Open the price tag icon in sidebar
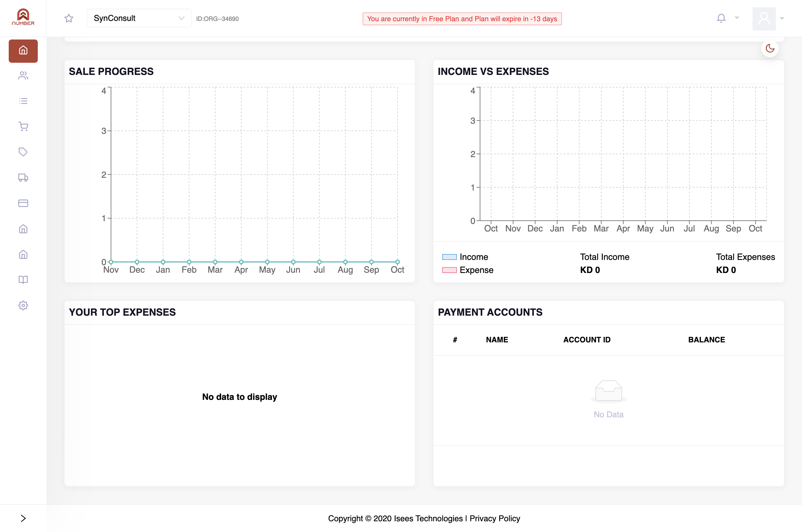Image resolution: width=802 pixels, height=532 pixels. point(23,152)
